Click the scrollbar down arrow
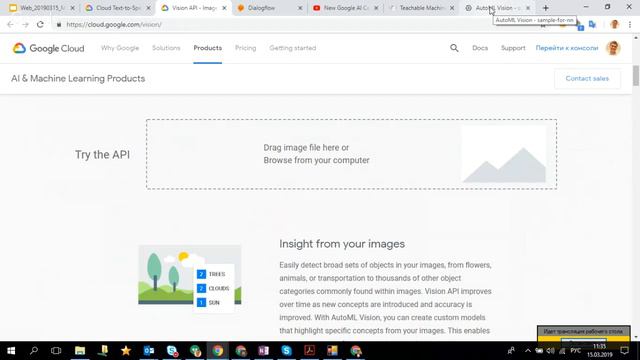 636,337
